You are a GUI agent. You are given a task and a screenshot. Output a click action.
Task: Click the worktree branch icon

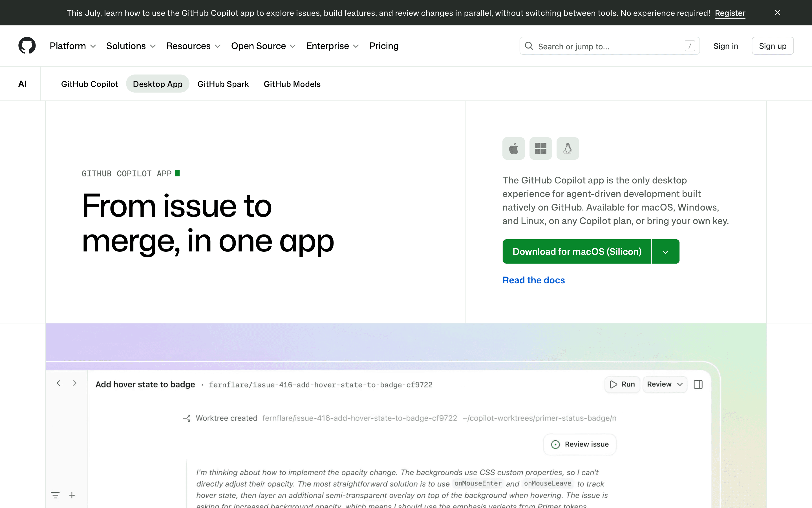click(x=187, y=418)
